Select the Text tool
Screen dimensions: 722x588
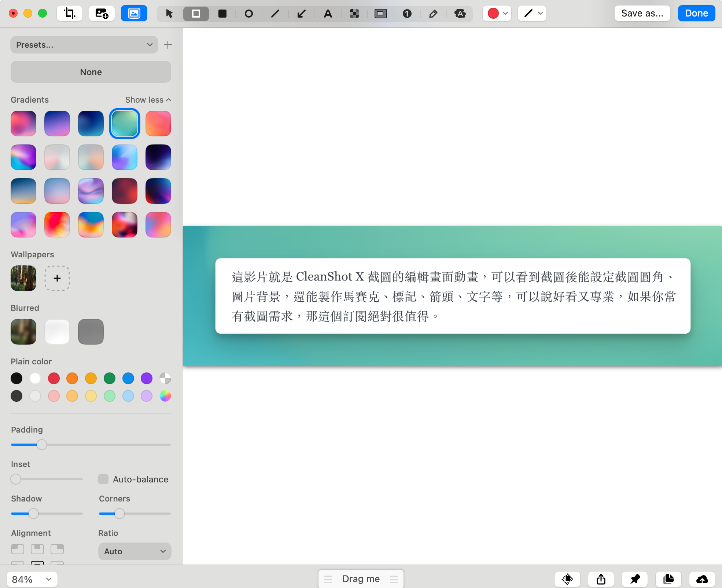(328, 14)
